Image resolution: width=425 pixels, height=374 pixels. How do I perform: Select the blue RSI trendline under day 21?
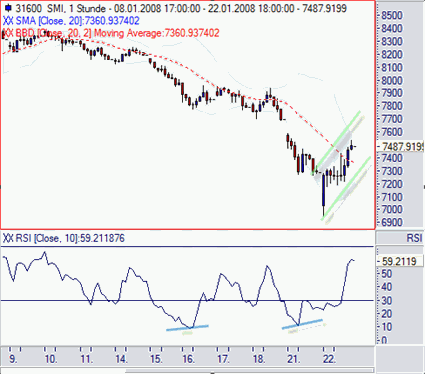point(302,324)
